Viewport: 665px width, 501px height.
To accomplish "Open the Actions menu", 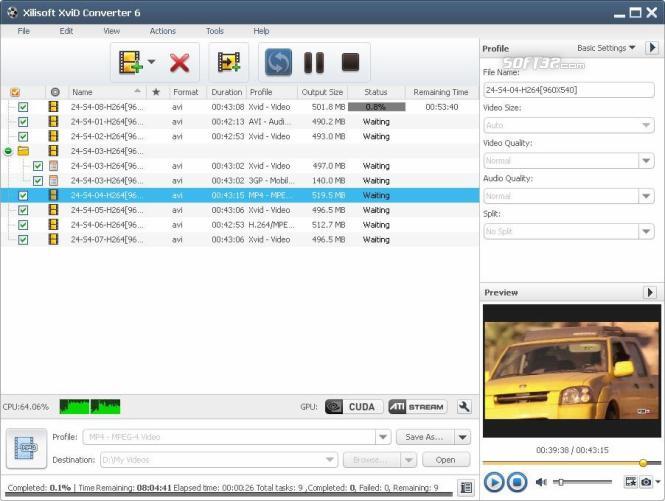I will click(x=162, y=31).
